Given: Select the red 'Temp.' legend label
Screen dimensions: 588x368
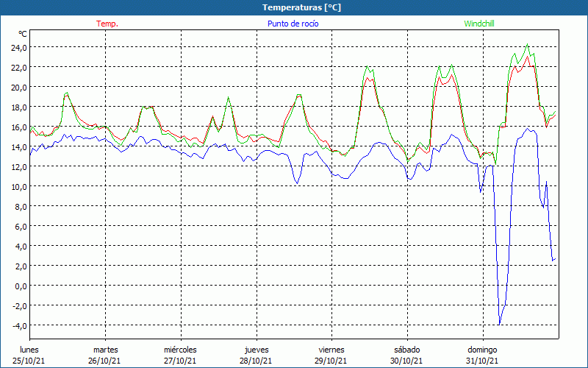Looking at the screenshot, I should (x=107, y=24).
